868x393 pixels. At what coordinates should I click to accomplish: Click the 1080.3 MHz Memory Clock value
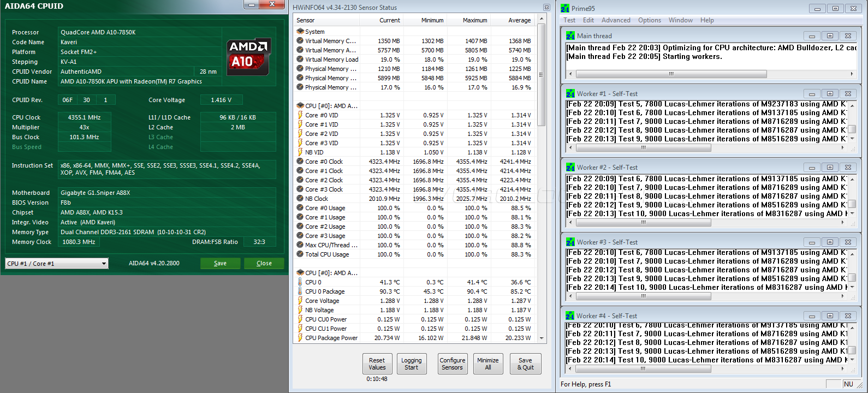click(x=79, y=242)
